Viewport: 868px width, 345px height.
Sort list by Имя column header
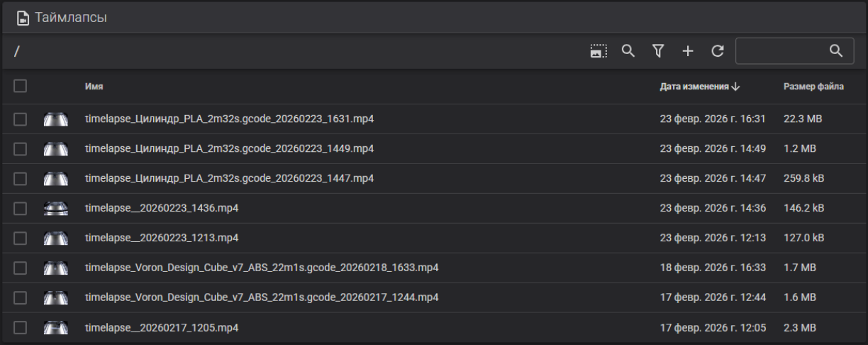coord(94,87)
